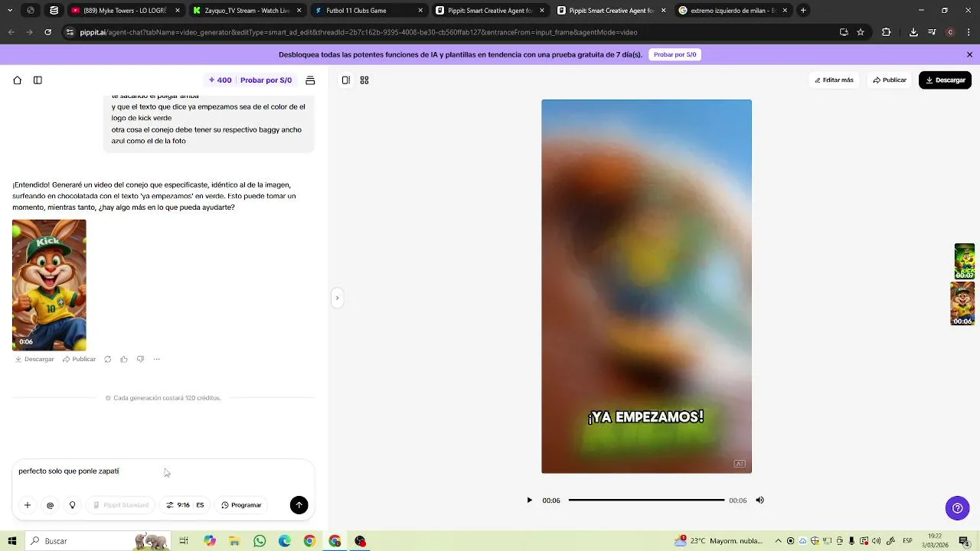The image size is (980, 551).
Task: Click the video preview canvas
Action: pos(646,286)
